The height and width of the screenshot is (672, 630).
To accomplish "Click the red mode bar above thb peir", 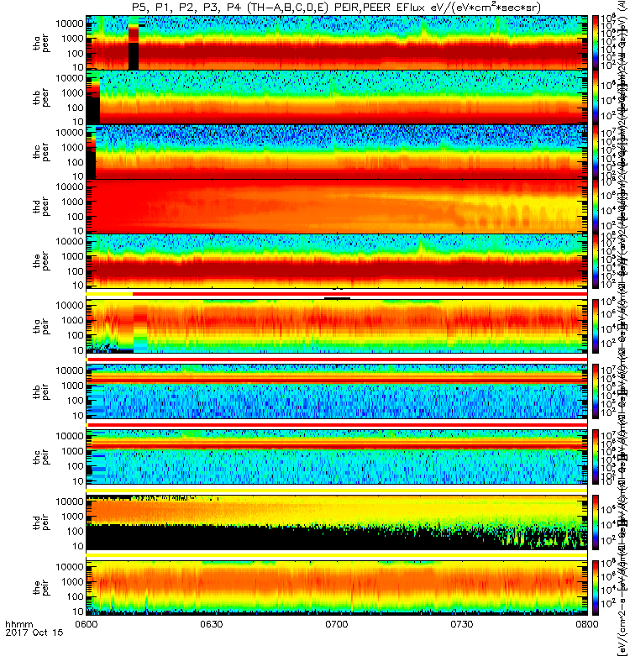I will point(338,360).
